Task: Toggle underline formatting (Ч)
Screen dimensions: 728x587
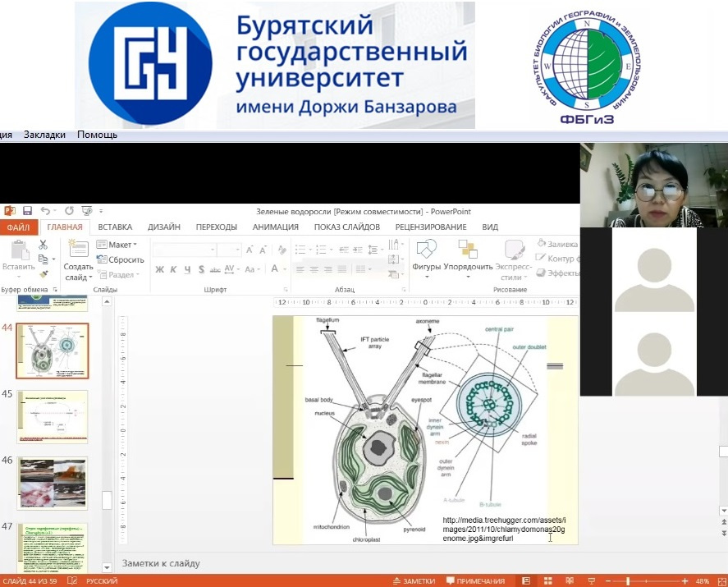Action: pyautogui.click(x=188, y=269)
